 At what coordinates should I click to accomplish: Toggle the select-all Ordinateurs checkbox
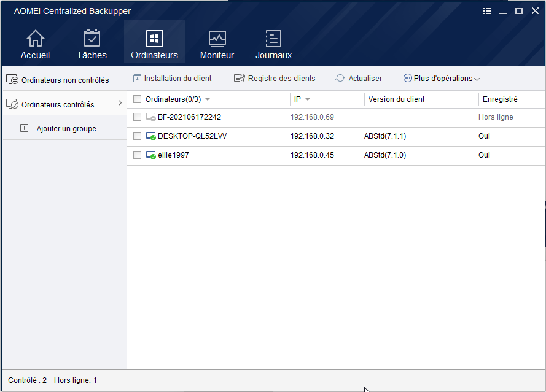[x=137, y=99]
